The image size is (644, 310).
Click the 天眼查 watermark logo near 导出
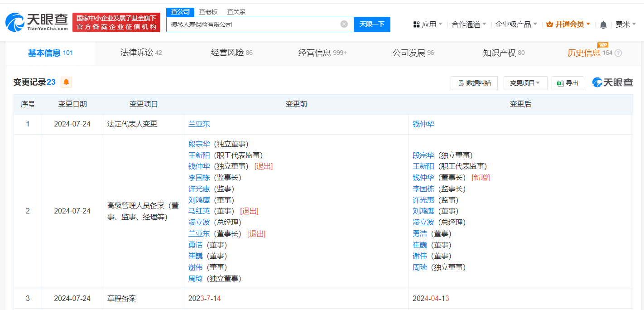click(612, 82)
